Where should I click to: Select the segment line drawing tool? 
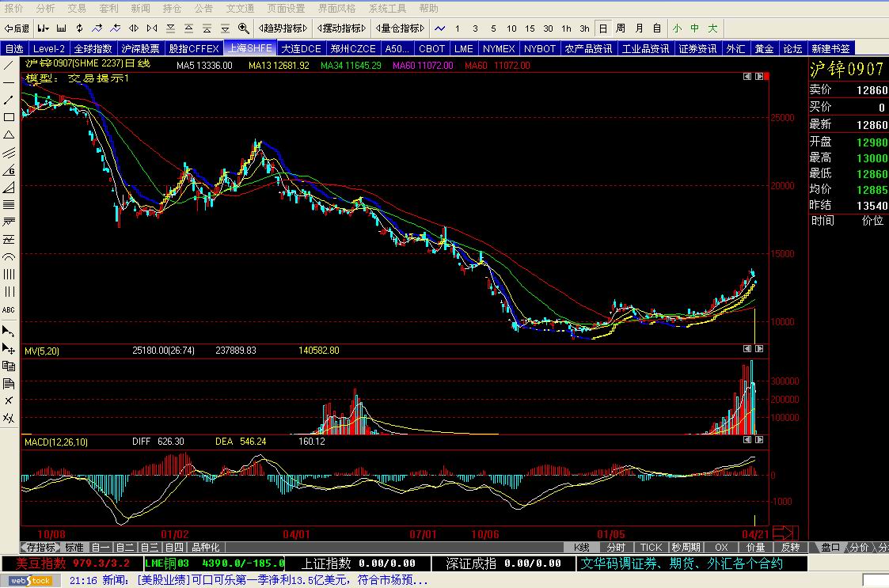click(9, 101)
